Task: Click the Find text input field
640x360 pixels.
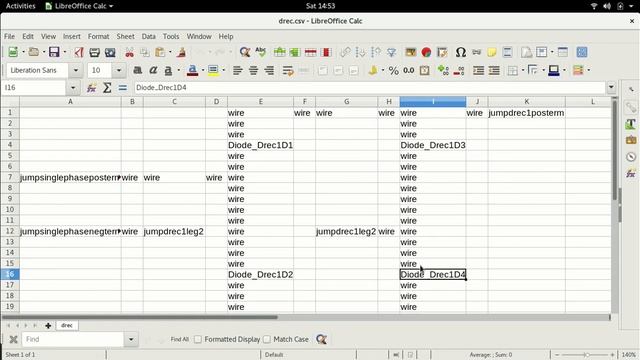Action: [73, 339]
